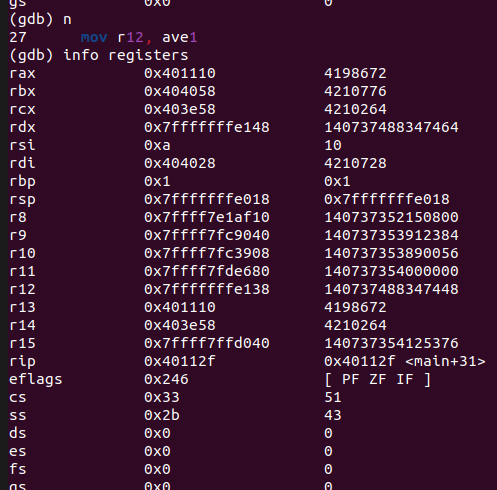The width and height of the screenshot is (497, 490).
Task: Select the rdx value 0x7fffffffe148
Action: click(x=207, y=127)
